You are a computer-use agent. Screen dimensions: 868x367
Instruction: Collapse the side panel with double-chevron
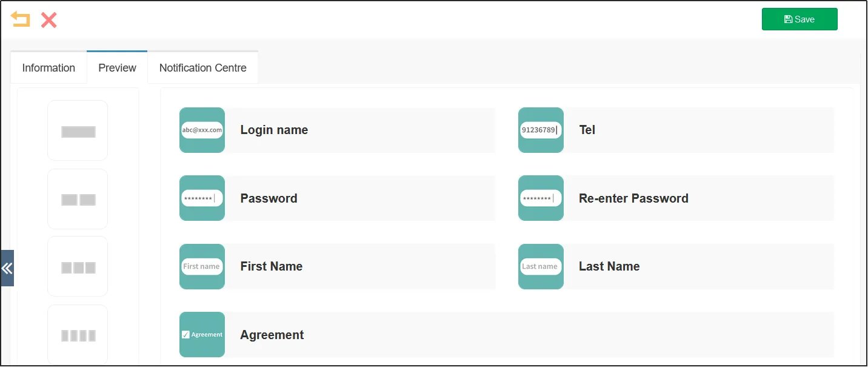pyautogui.click(x=7, y=268)
